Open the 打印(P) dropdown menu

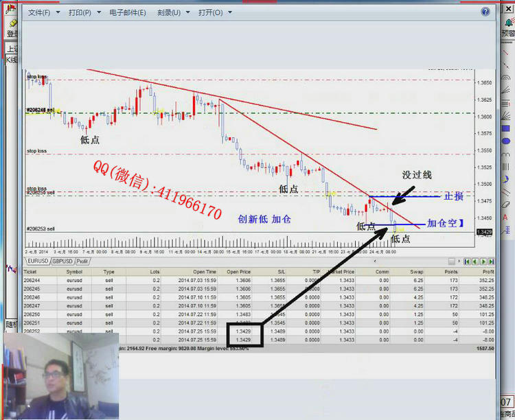point(84,13)
